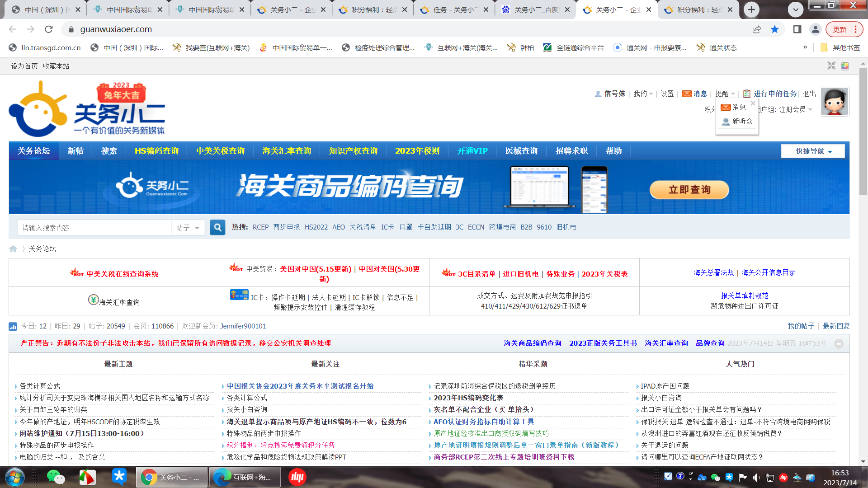868x488 pixels.
Task: Click the blue star app in taskbar
Action: pos(119,477)
